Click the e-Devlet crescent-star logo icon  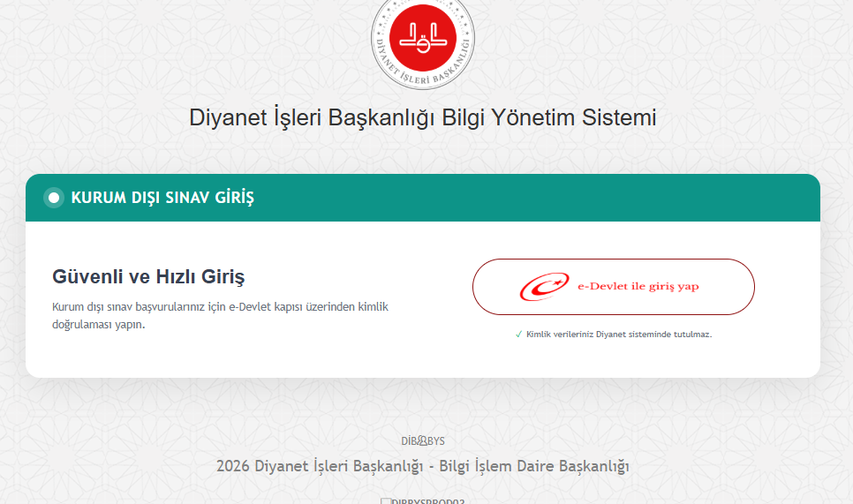pos(544,287)
